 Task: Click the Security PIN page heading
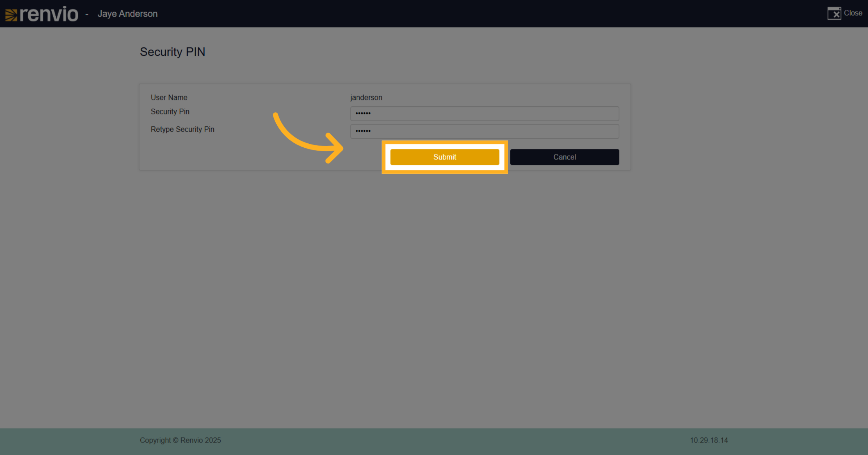coord(173,52)
